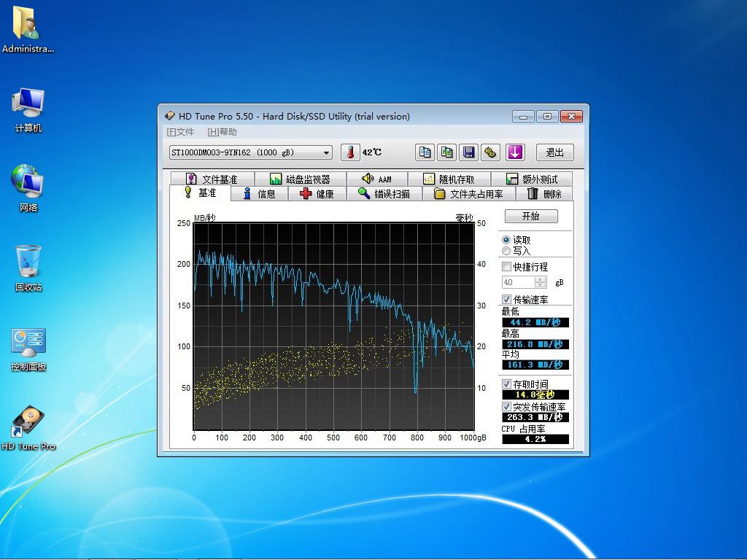Click the short stroke gB value field
Image resolution: width=747 pixels, height=560 pixels.
tap(519, 282)
